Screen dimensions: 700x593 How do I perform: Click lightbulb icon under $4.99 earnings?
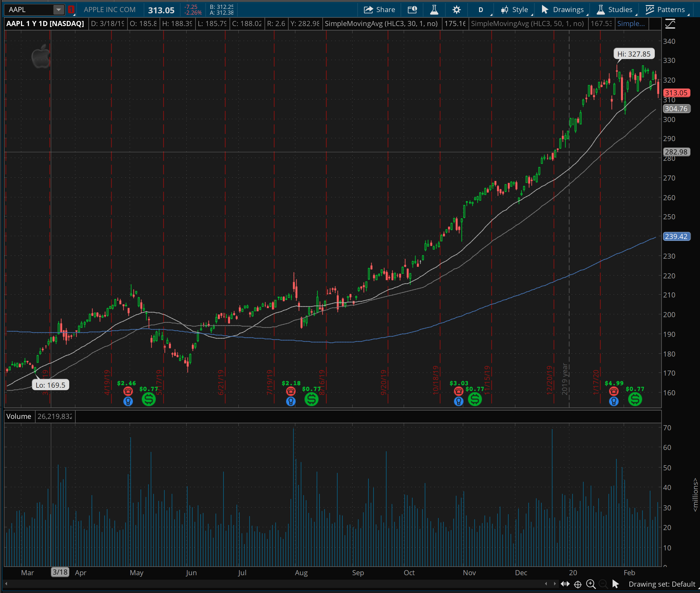coord(614,401)
